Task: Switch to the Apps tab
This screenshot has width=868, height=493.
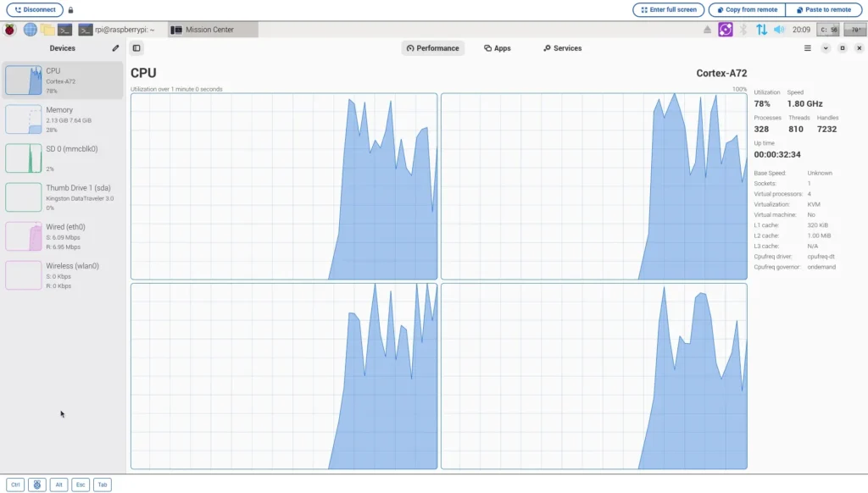Action: coord(497,48)
